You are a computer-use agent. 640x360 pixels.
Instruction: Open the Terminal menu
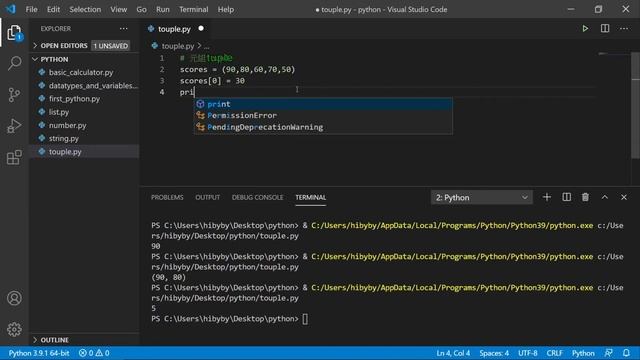[x=193, y=9]
